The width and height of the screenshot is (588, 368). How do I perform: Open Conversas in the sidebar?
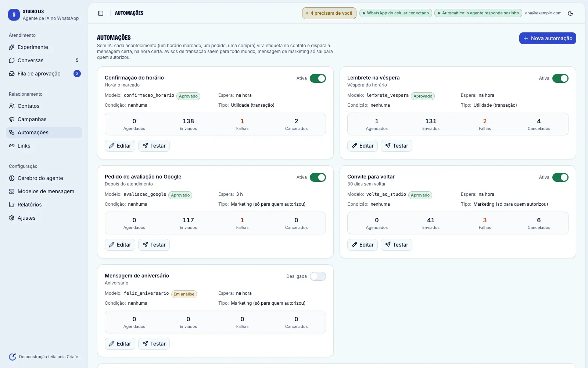tap(44, 60)
